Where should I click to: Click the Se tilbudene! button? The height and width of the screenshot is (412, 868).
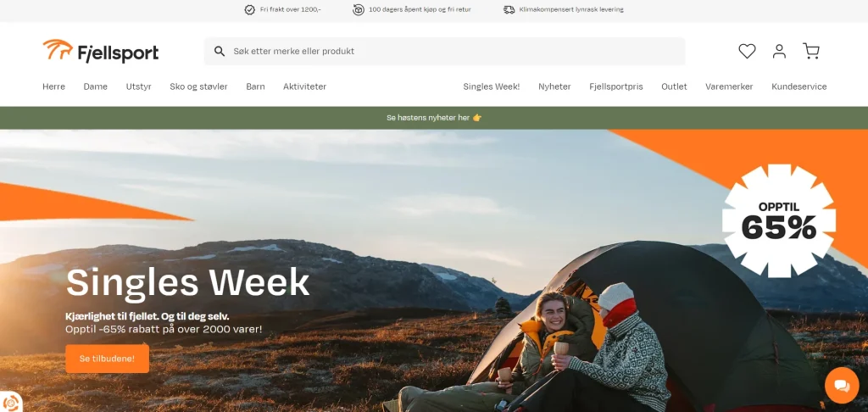[108, 359]
